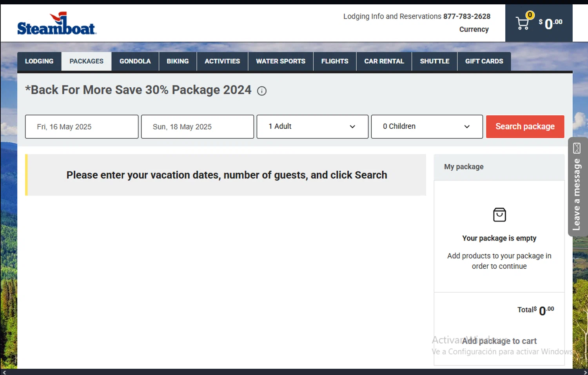This screenshot has width=588, height=375.
Task: Click the check-out date field Sun, 18 May 2025
Action: (198, 127)
